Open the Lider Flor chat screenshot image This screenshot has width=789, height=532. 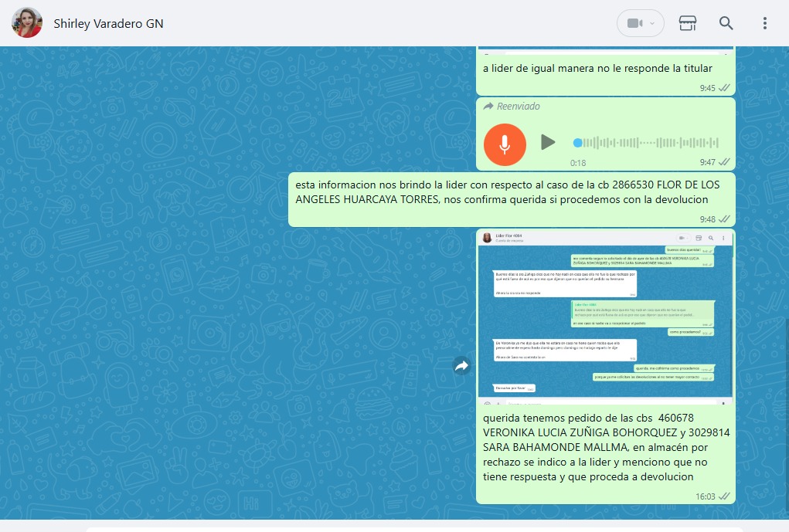605,317
